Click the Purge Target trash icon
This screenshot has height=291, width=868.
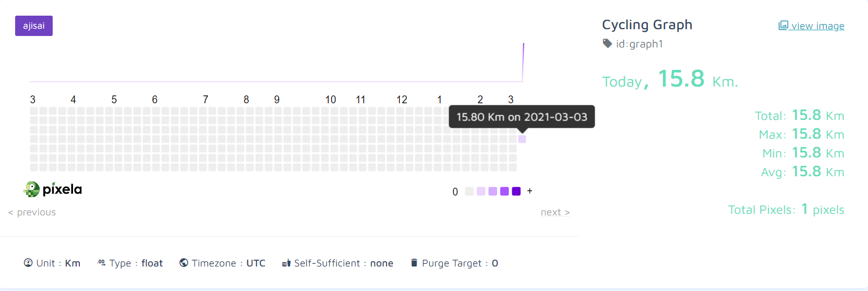[414, 263]
